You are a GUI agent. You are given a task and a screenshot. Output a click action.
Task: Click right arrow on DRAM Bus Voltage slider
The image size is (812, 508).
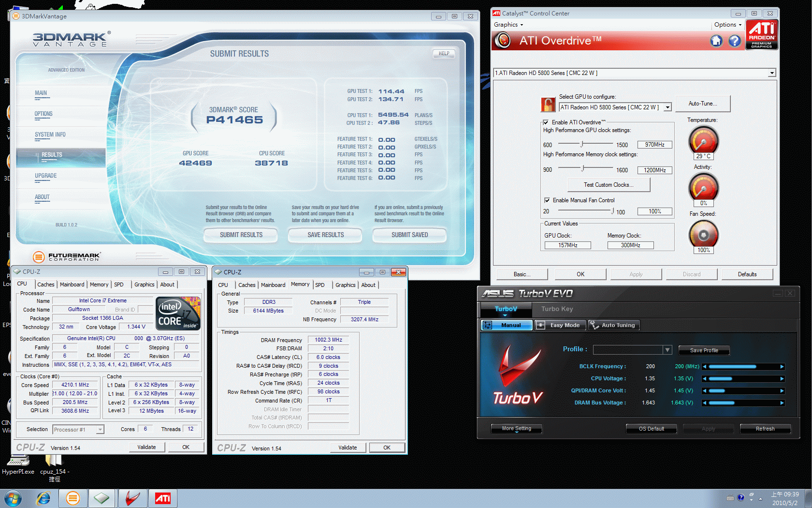tap(782, 403)
